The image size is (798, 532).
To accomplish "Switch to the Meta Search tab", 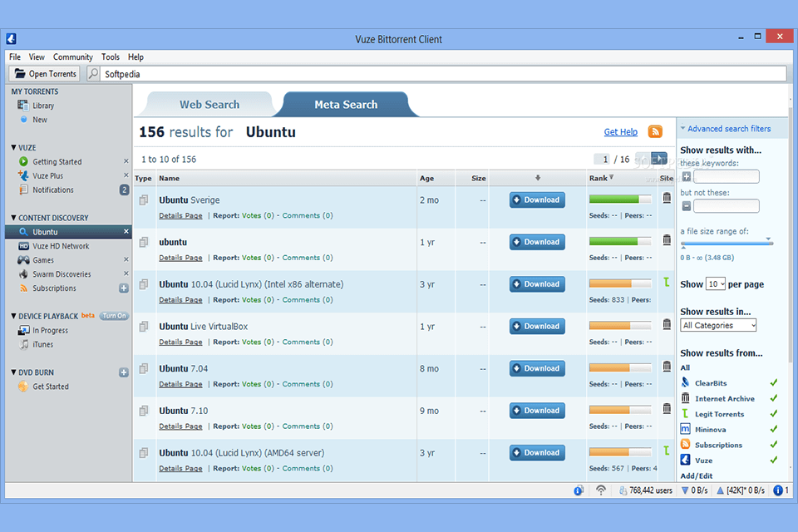I will 346,105.
